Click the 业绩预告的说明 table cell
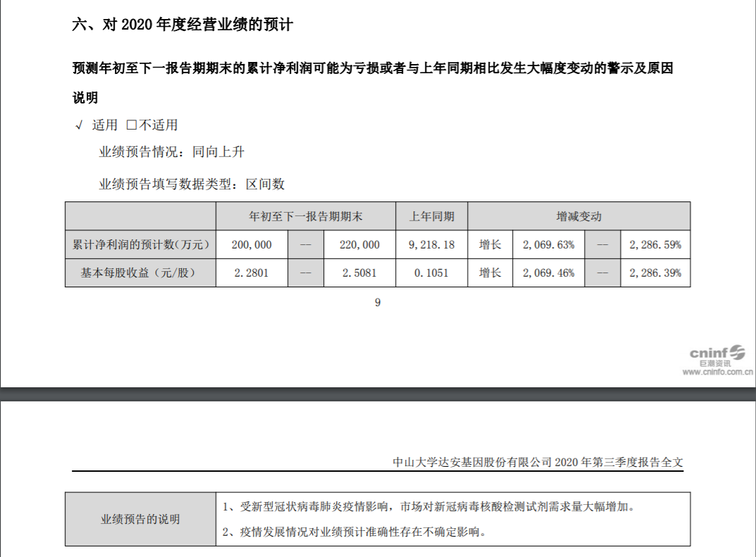 pos(140,519)
